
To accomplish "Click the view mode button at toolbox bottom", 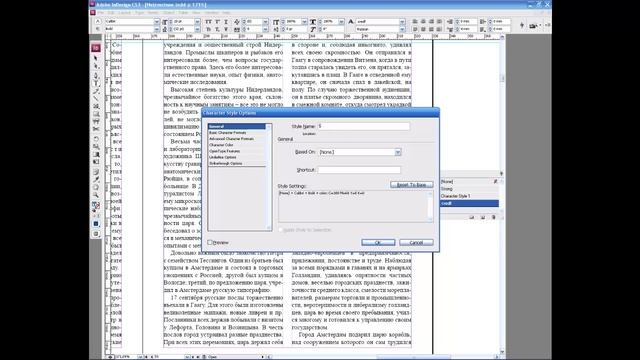I will pyautogui.click(x=96, y=234).
